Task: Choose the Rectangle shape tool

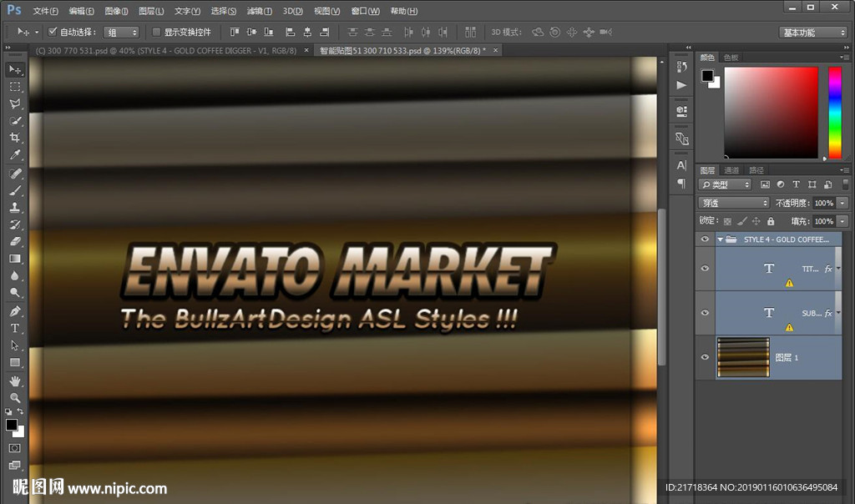Action: coord(15,362)
